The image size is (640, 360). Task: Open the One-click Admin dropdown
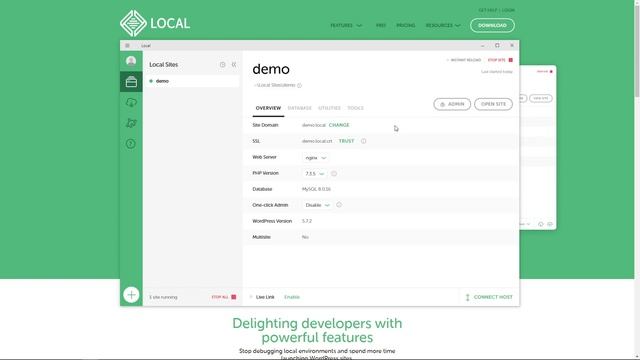[x=317, y=205]
